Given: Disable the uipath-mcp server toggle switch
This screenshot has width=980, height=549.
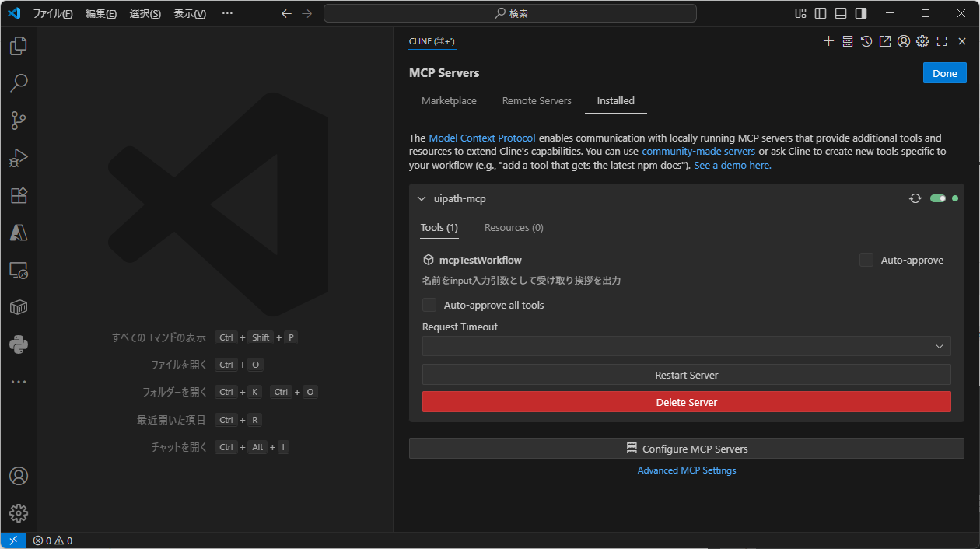Looking at the screenshot, I should (x=937, y=198).
